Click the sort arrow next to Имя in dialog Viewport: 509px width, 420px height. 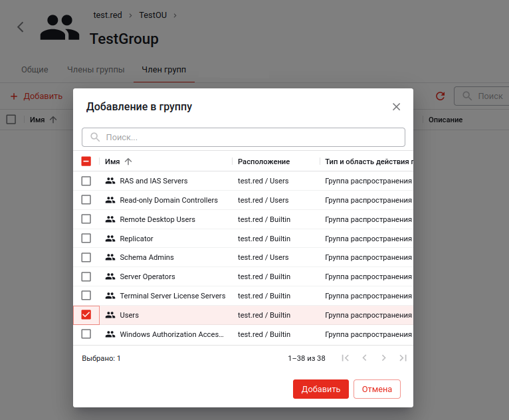pos(128,161)
